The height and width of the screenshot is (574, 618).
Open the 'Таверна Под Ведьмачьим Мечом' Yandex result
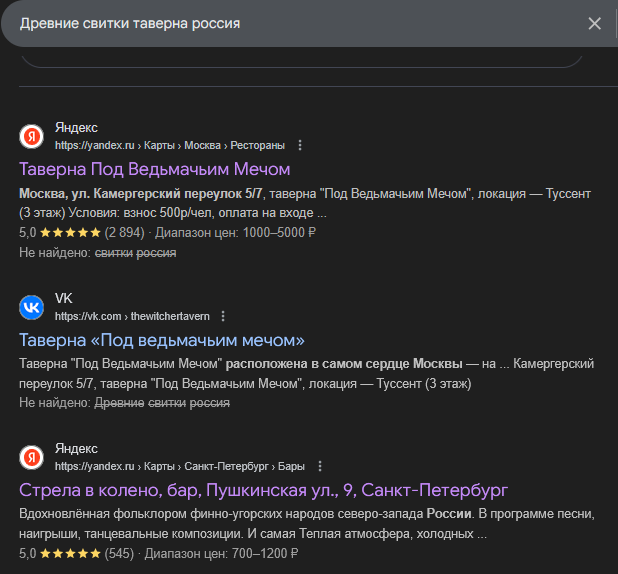(x=154, y=169)
